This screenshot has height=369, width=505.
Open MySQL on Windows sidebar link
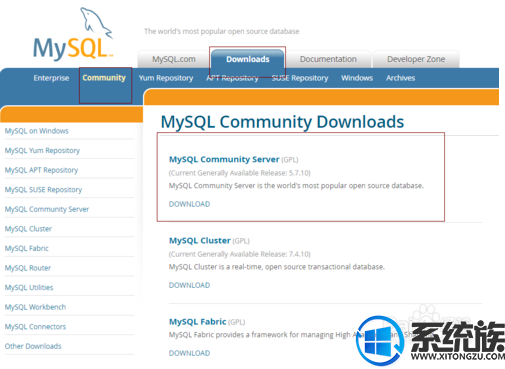(x=37, y=131)
